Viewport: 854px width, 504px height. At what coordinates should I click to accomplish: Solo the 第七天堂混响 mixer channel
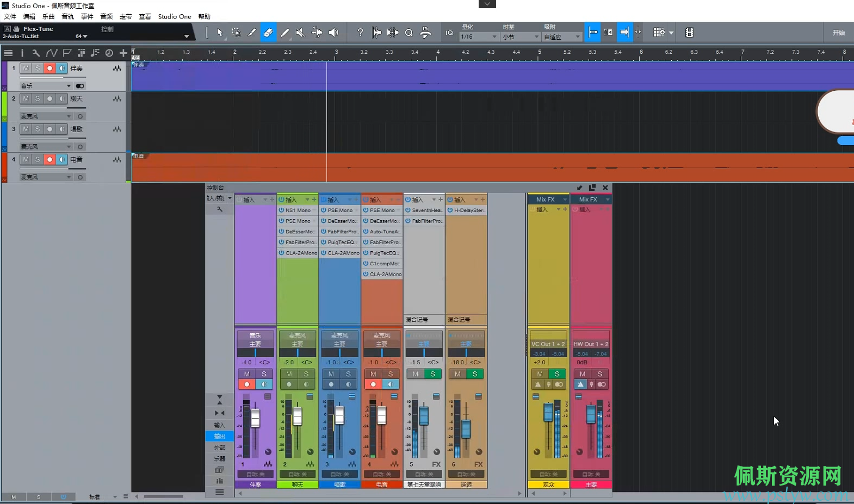(432, 374)
